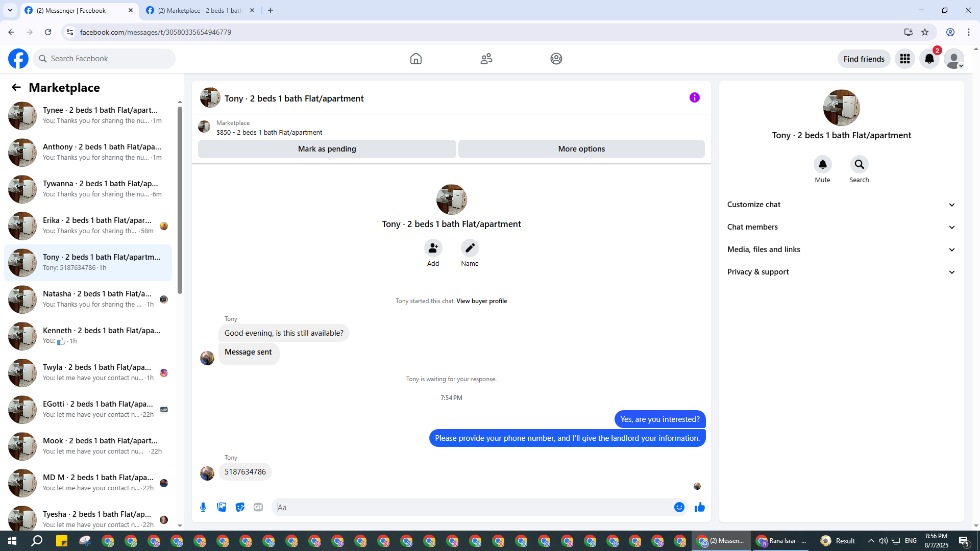Open Tony's listing thumbnail in right panel
This screenshot has width=980, height=551.
[x=841, y=108]
